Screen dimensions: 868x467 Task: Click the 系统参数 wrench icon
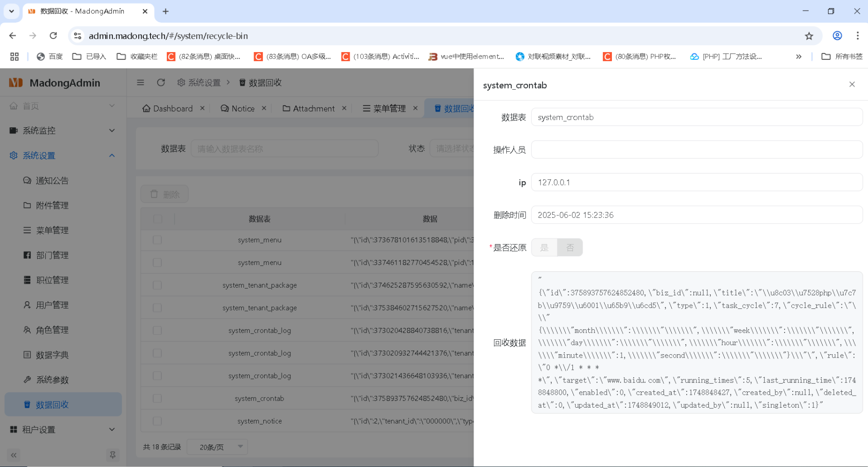[x=27, y=380]
